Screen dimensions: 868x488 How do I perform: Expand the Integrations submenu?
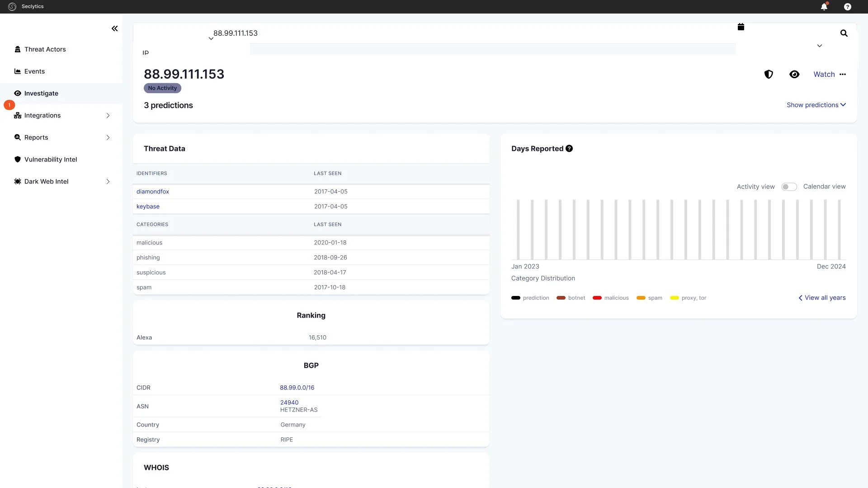(108, 116)
